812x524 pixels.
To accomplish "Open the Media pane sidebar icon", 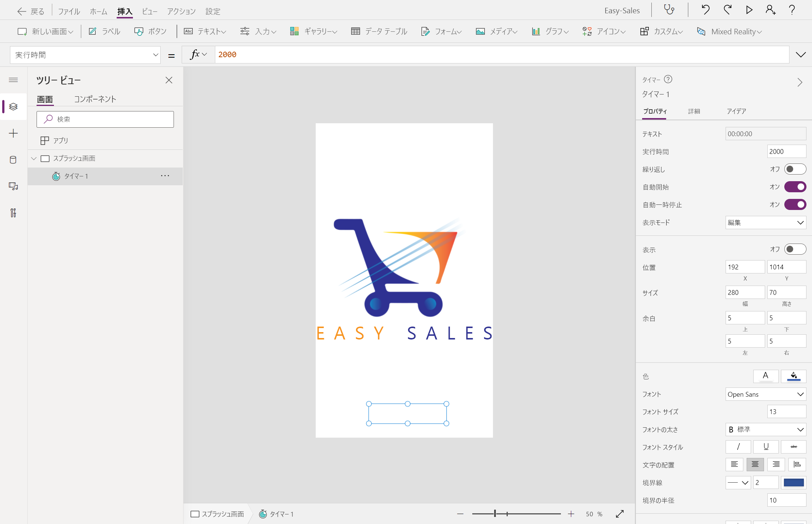I will coord(13,186).
